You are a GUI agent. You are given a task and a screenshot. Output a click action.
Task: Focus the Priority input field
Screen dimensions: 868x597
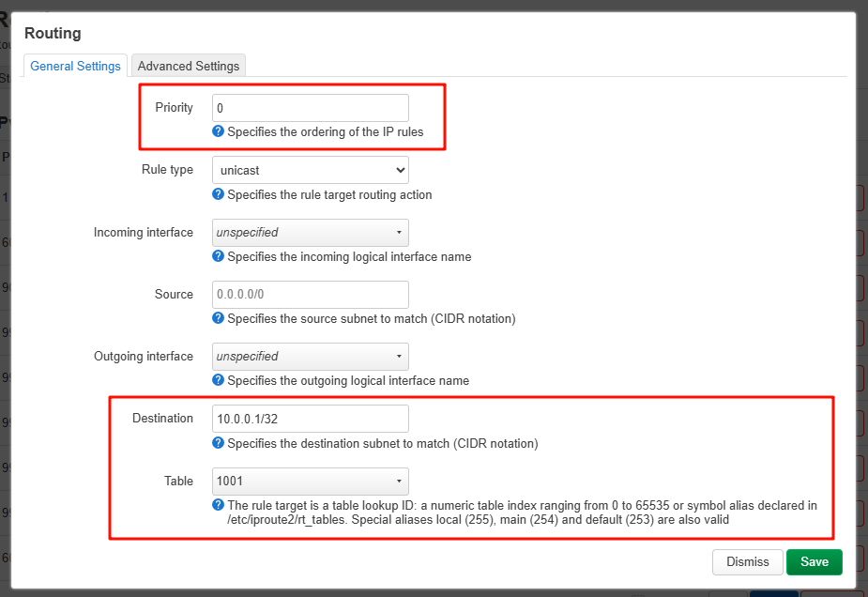pos(311,108)
